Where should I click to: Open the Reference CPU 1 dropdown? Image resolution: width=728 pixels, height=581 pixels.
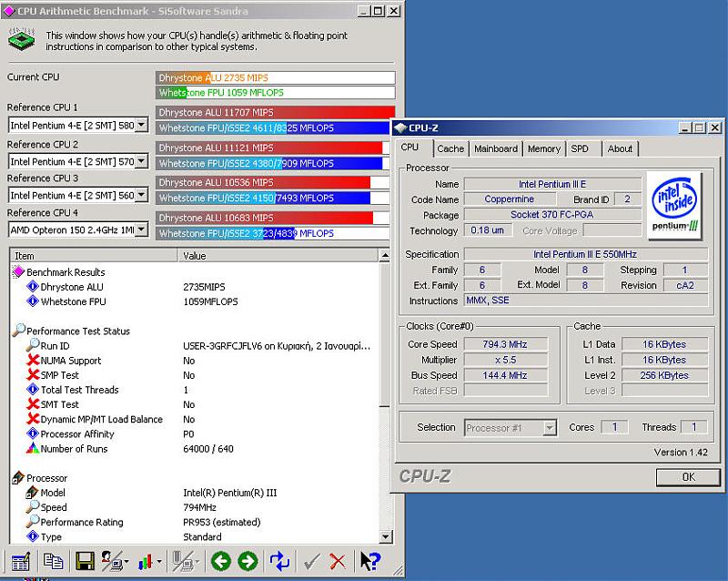[142, 125]
